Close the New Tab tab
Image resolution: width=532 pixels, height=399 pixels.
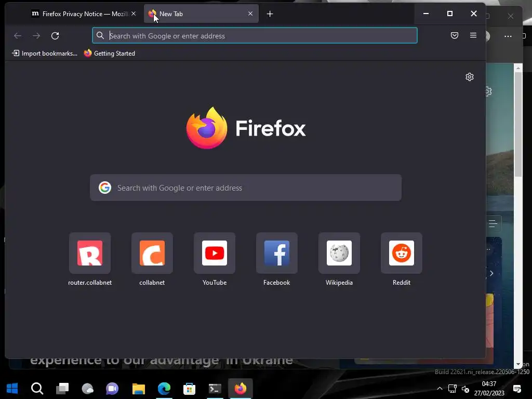250,14
